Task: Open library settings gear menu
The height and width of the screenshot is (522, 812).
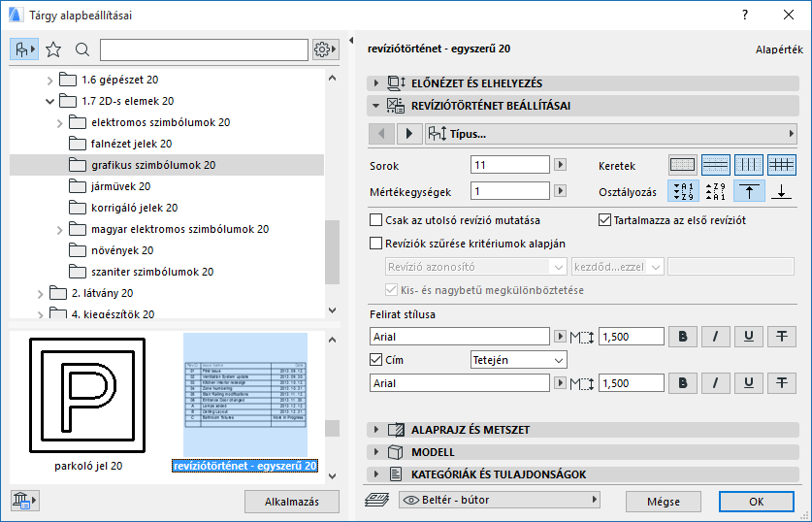Action: (325, 49)
